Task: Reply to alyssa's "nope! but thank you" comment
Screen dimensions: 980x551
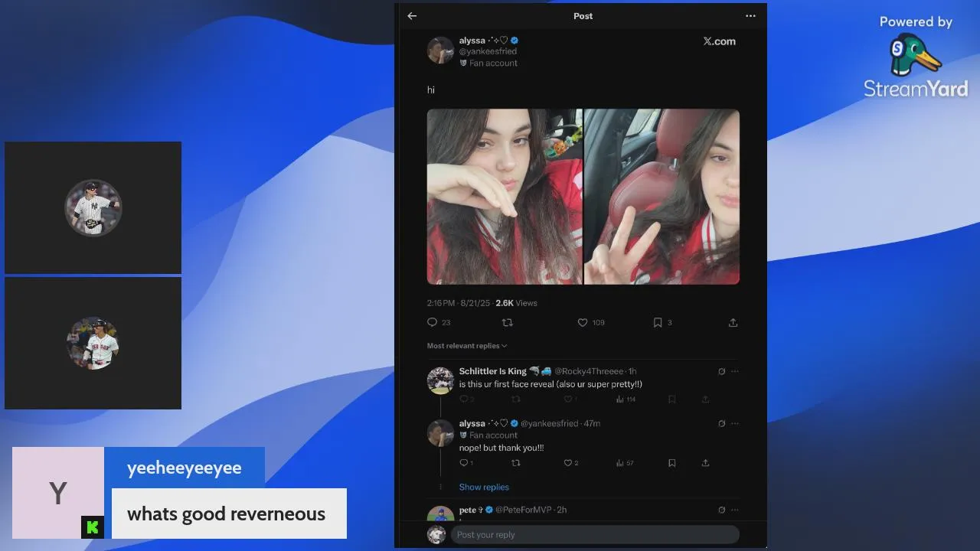Action: tap(463, 462)
